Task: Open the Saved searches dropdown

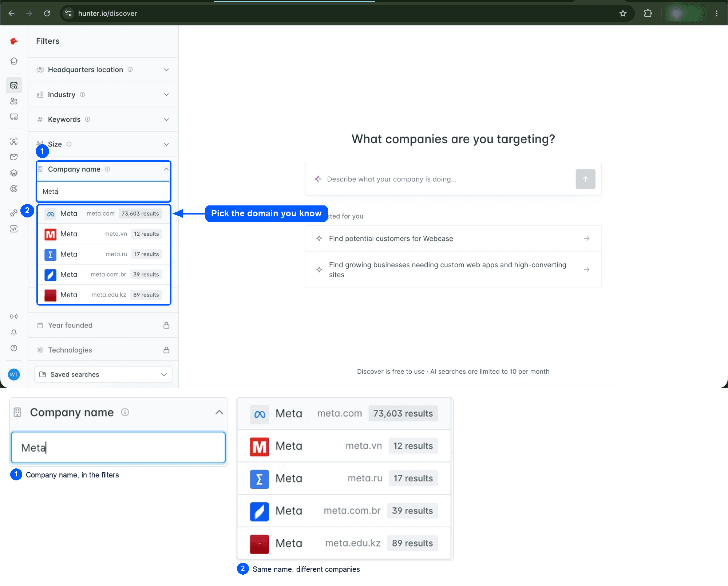Action: click(x=103, y=374)
